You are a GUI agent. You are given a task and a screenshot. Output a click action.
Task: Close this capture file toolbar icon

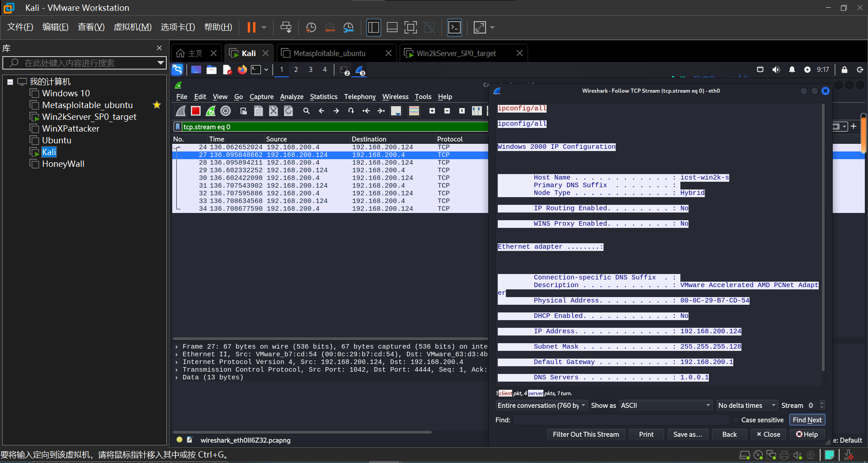point(274,111)
